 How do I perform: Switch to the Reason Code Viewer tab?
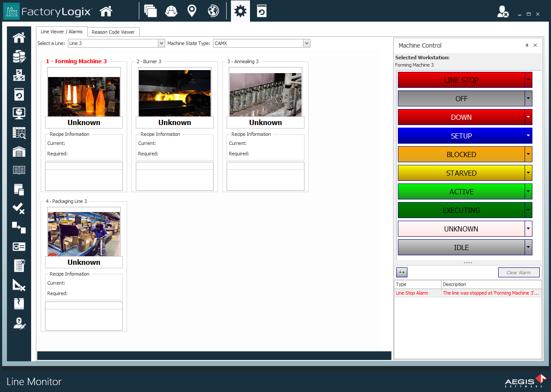coord(113,32)
